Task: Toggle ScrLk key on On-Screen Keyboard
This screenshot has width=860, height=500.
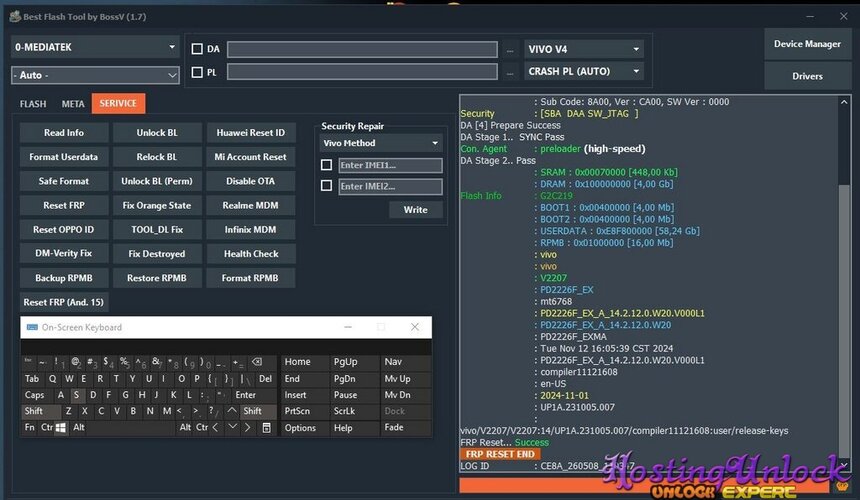Action: 354,411
